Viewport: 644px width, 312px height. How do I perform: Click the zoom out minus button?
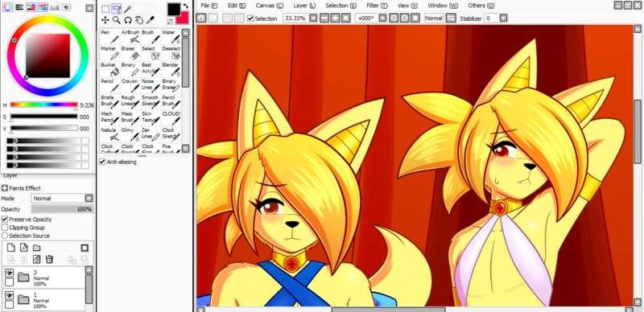point(324,18)
